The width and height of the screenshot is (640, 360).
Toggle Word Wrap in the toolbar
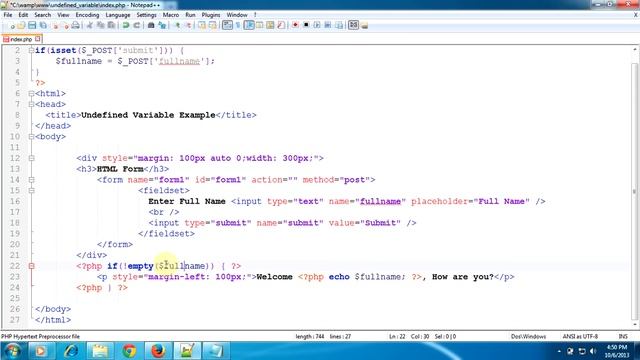point(227,25)
